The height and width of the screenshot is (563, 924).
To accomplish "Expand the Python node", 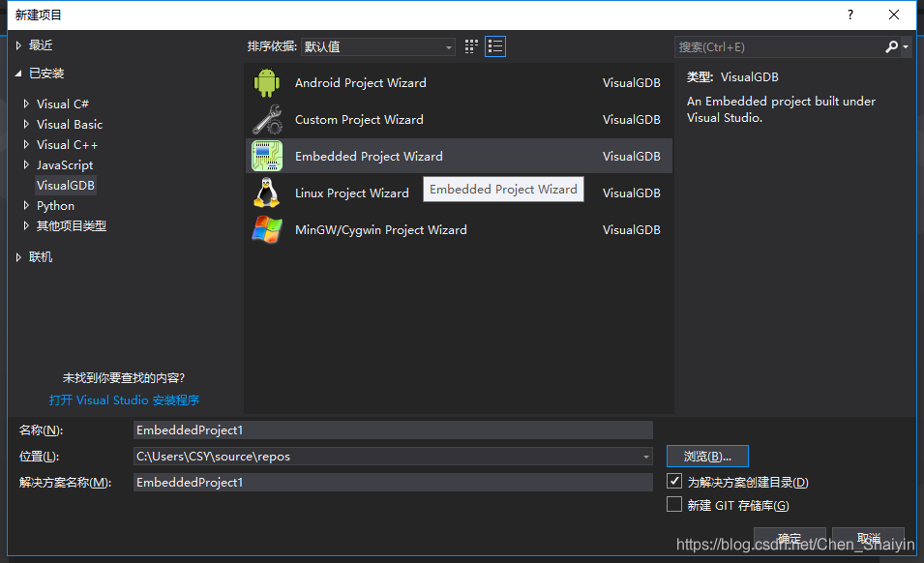I will (26, 205).
